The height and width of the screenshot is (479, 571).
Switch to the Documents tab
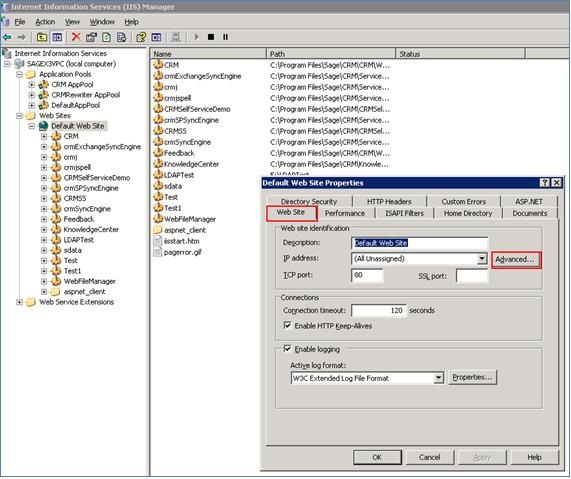530,213
